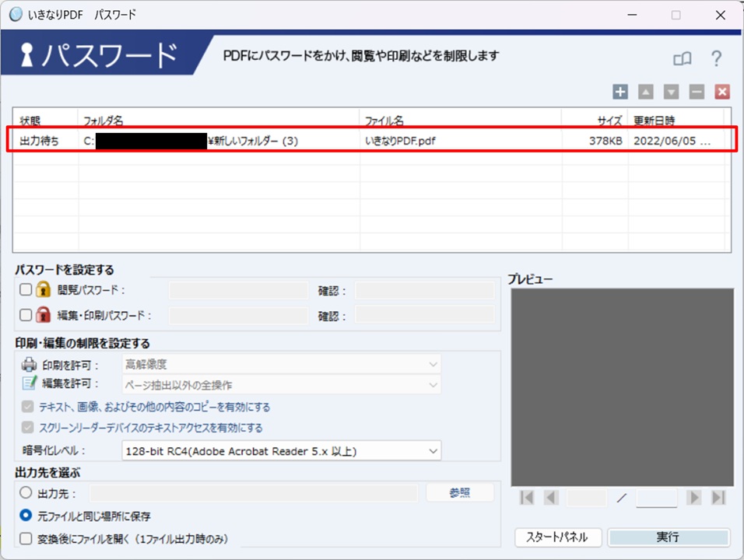Screen dimensions: 744x560
Task: Check 変換後にファイルを開く option
Action: click(26, 539)
